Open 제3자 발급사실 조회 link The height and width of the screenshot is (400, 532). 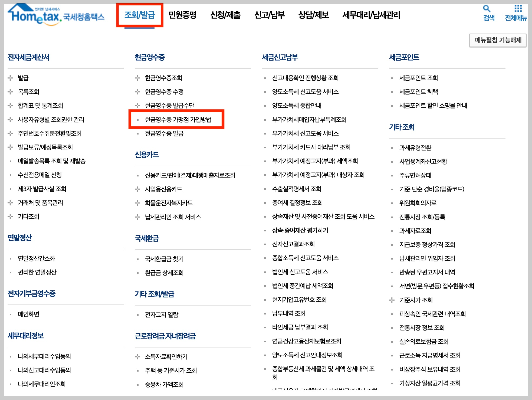(x=42, y=189)
